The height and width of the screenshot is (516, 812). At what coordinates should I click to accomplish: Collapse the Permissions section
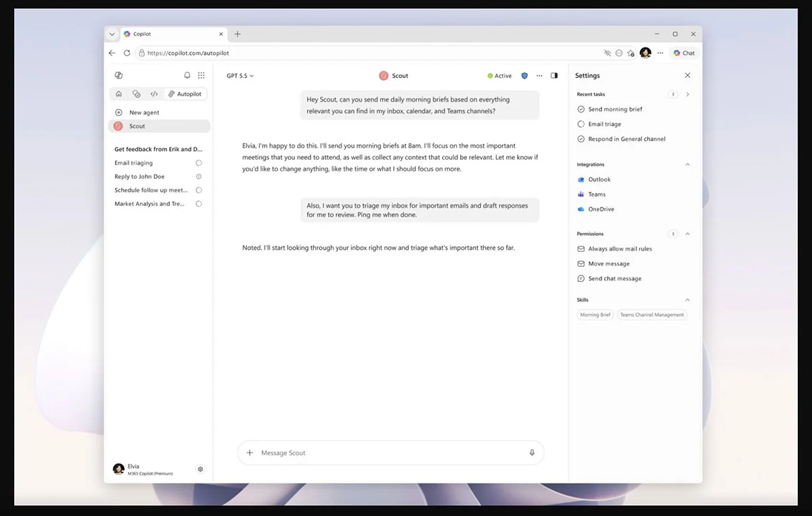(x=687, y=234)
